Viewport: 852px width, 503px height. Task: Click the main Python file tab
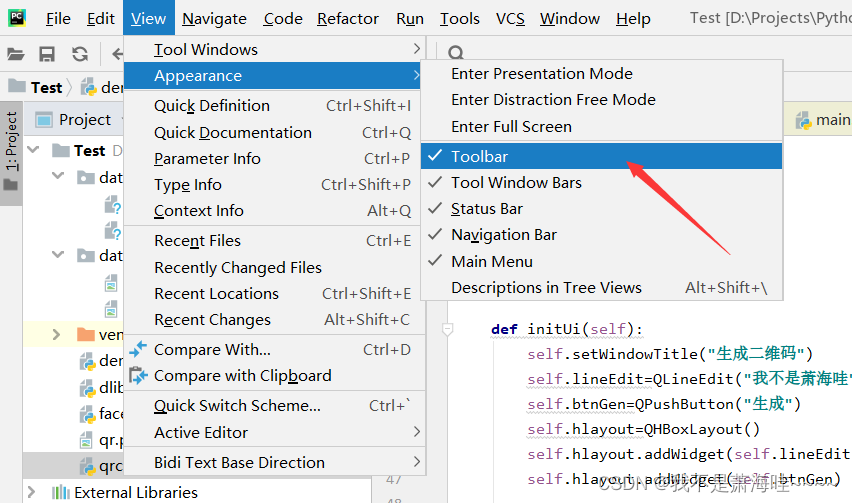[x=822, y=120]
